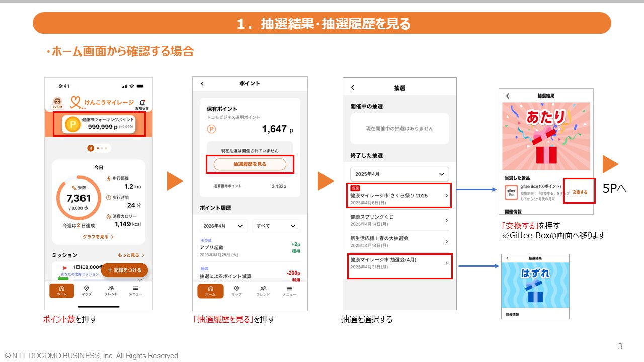Open the メニュー tab on home screen

(135, 291)
